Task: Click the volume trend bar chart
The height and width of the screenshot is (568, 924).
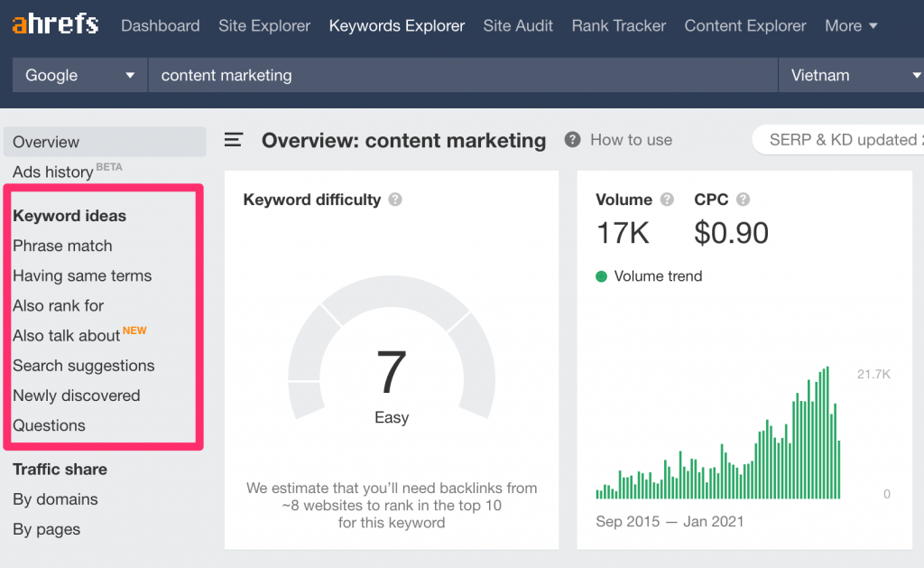Action: [717, 433]
